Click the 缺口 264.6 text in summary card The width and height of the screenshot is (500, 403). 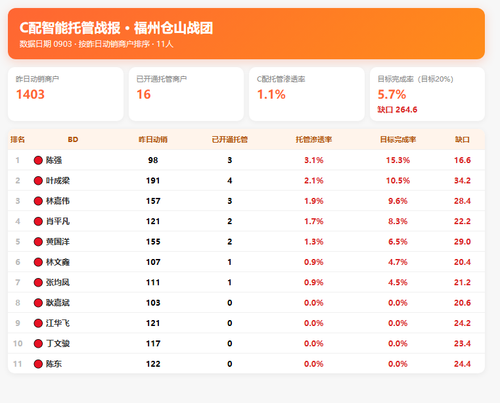coord(397,110)
